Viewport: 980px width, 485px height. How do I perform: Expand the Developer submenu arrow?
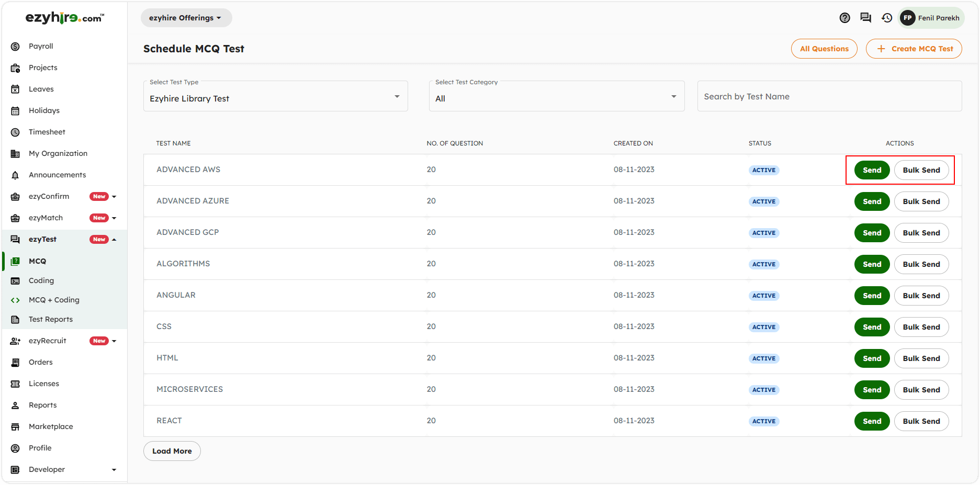point(114,470)
